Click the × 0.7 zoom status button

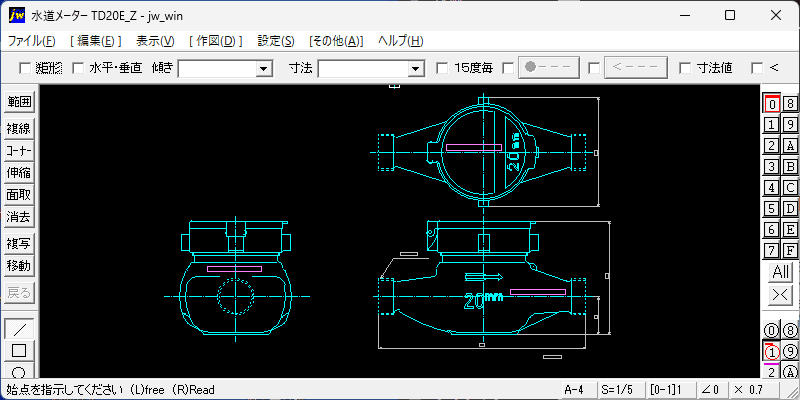[752, 390]
